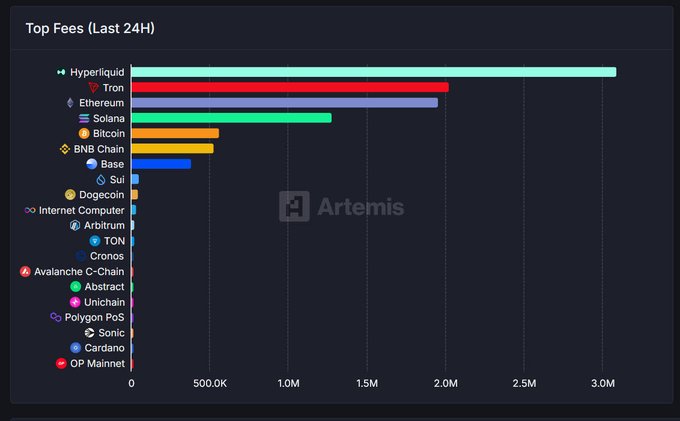Click the Abstract green icon
The height and width of the screenshot is (421, 680).
[x=75, y=287]
